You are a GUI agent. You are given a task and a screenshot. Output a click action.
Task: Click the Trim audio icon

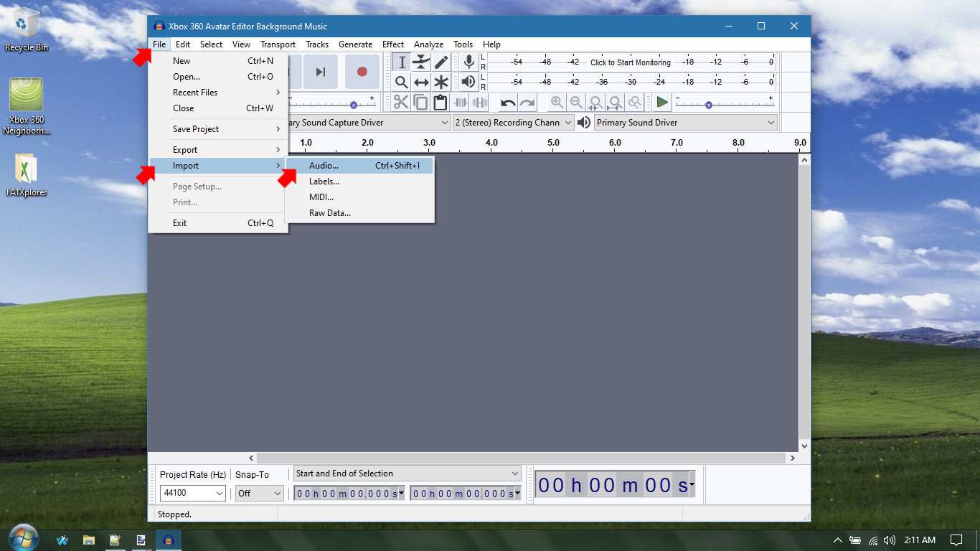(460, 103)
